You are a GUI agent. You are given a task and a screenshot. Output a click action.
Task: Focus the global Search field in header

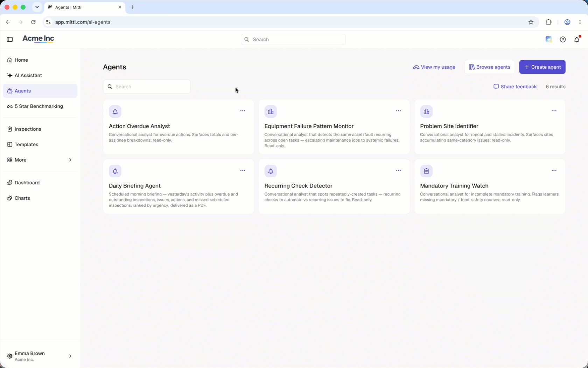click(293, 40)
